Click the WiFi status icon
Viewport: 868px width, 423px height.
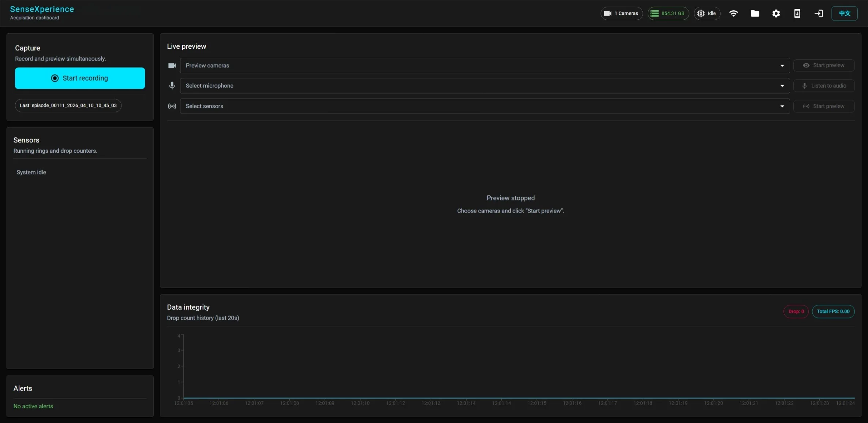733,14
